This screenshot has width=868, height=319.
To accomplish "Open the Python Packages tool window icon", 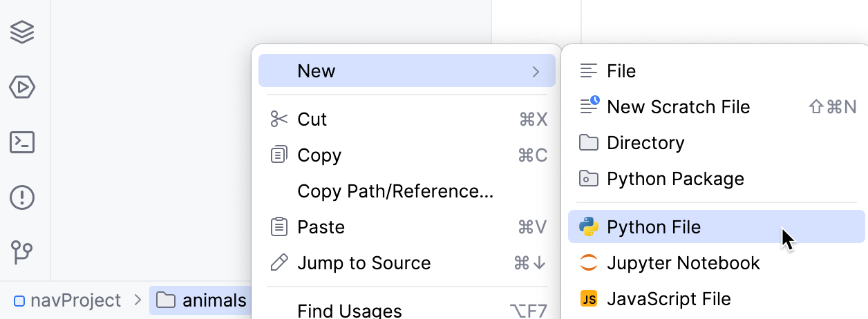I will [23, 32].
